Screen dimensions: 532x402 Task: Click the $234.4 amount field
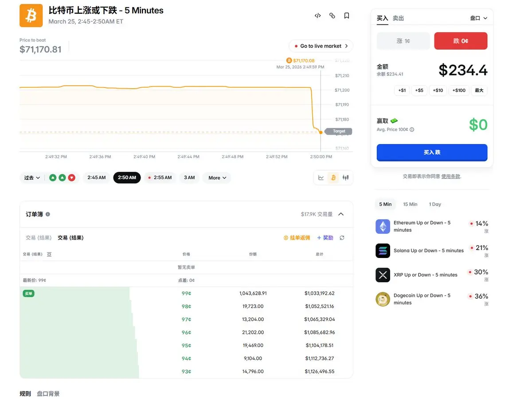point(463,70)
